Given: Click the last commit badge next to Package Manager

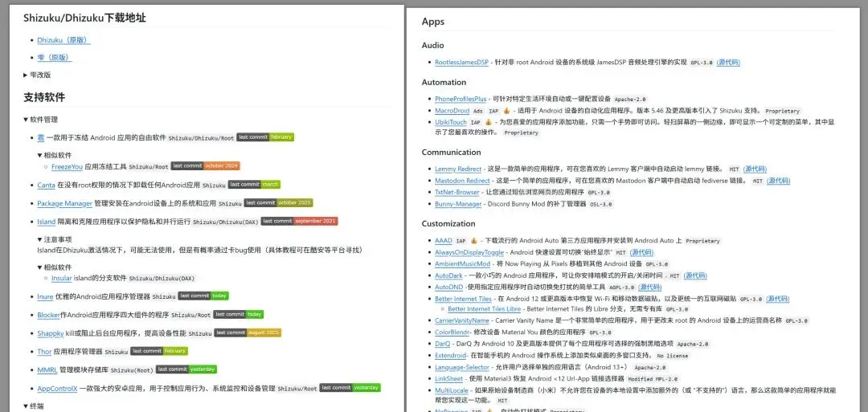Looking at the screenshot, I should coord(278,203).
